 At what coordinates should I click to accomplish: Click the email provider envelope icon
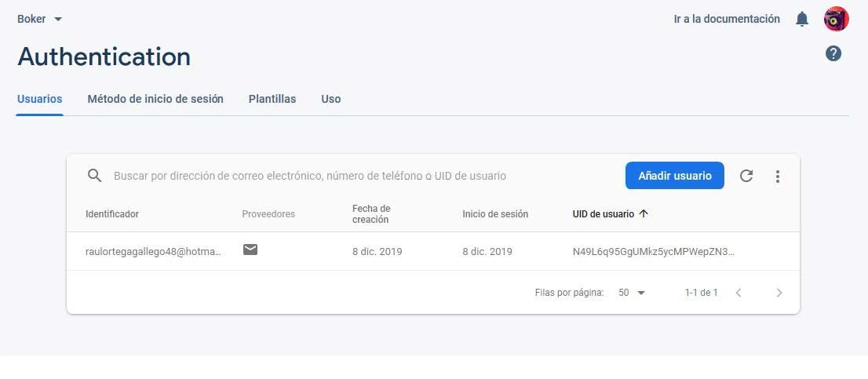[250, 250]
